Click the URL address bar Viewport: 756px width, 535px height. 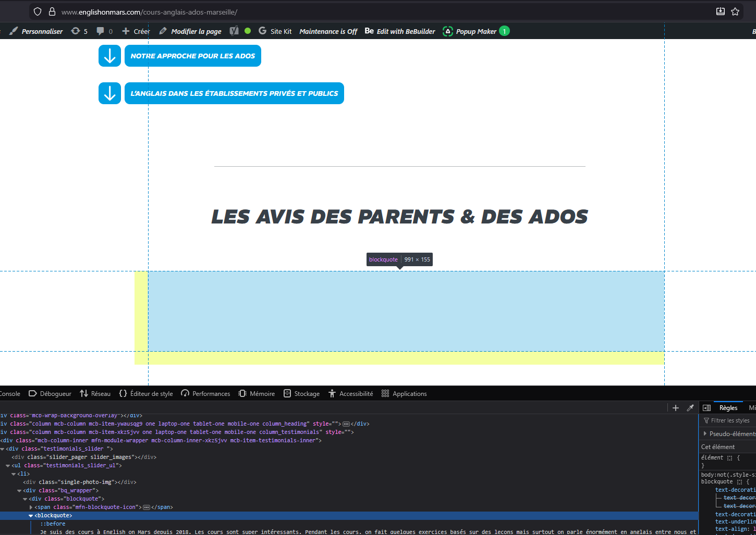click(x=365, y=11)
